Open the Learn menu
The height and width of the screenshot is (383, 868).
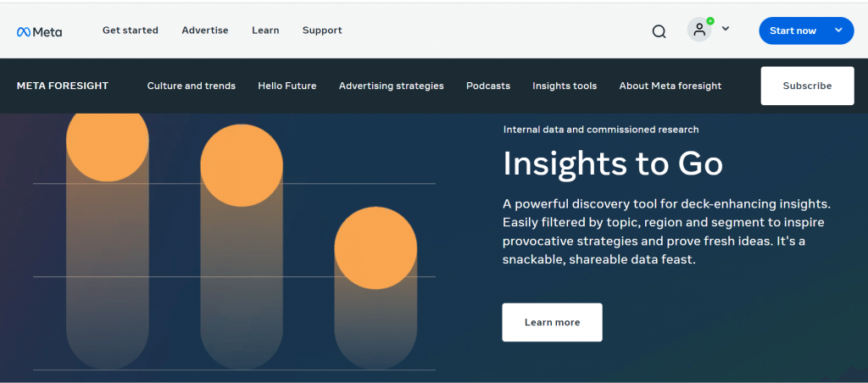(265, 31)
